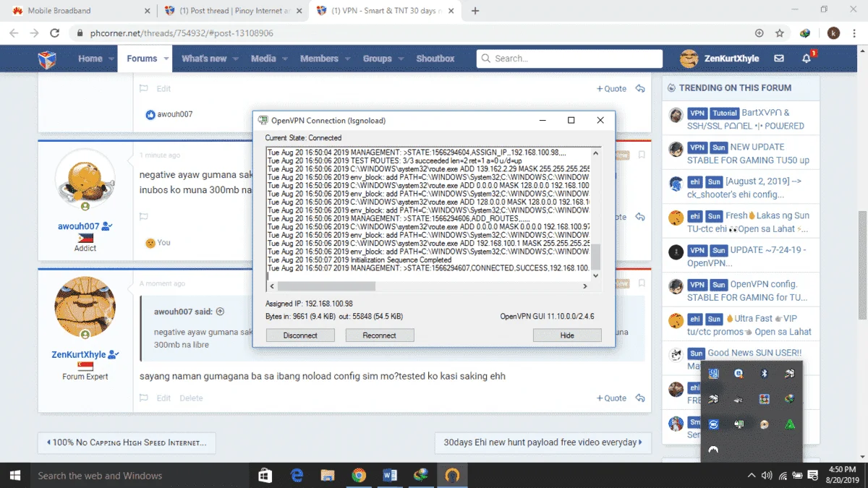Viewport: 868px width, 488px height.
Task: Expand the Groups menu arrow
Action: pyautogui.click(x=401, y=59)
